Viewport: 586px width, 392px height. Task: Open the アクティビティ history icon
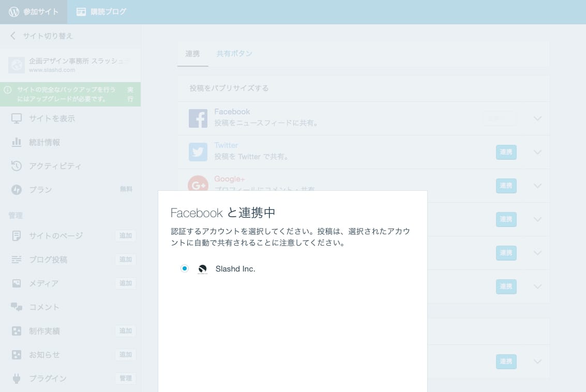click(17, 165)
